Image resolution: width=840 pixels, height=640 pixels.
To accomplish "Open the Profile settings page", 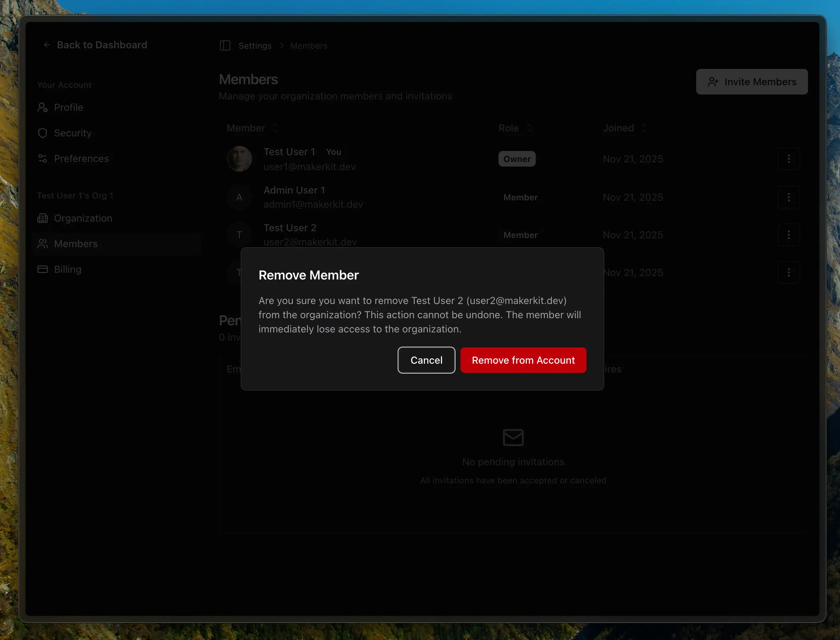I will (x=68, y=107).
